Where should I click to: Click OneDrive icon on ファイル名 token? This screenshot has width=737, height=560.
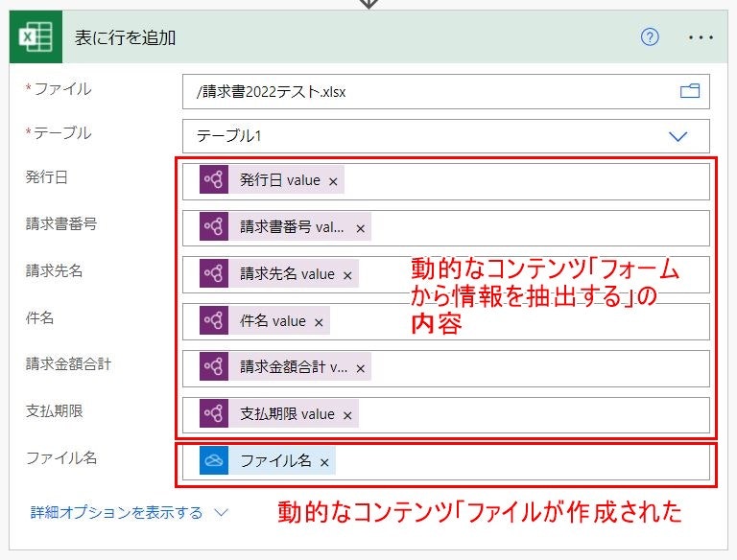(214, 460)
